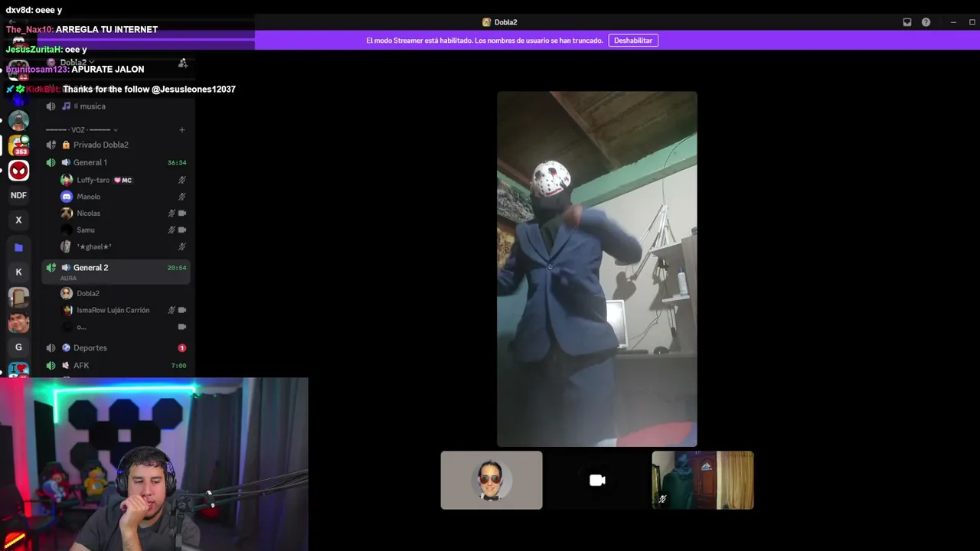Click the Dobla2 title in window bar

tap(505, 22)
